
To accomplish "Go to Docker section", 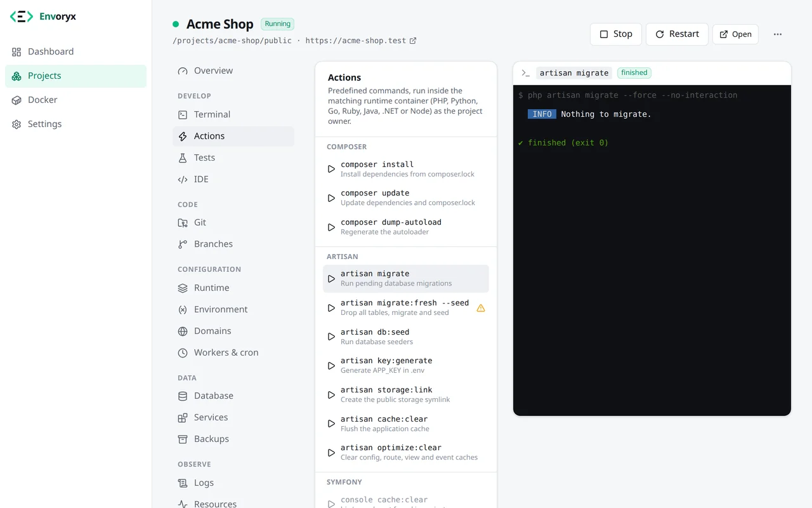I will pyautogui.click(x=75, y=100).
